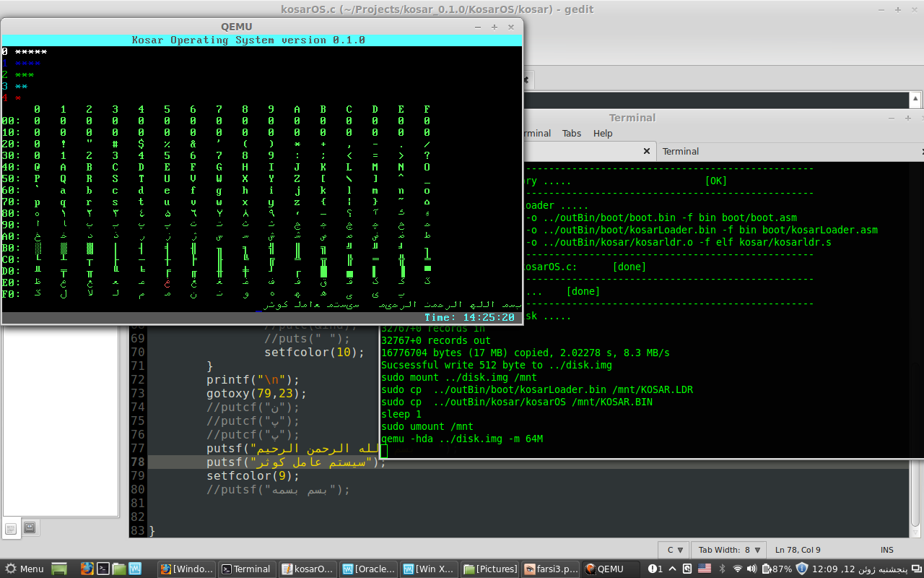Open the volume control icon
This screenshot has height=578, width=924.
[753, 569]
